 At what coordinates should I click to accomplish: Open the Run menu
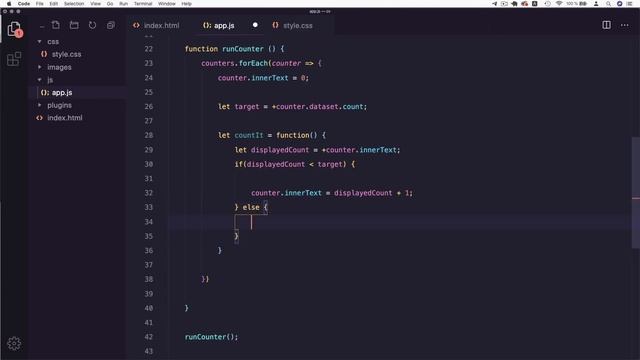point(123,4)
